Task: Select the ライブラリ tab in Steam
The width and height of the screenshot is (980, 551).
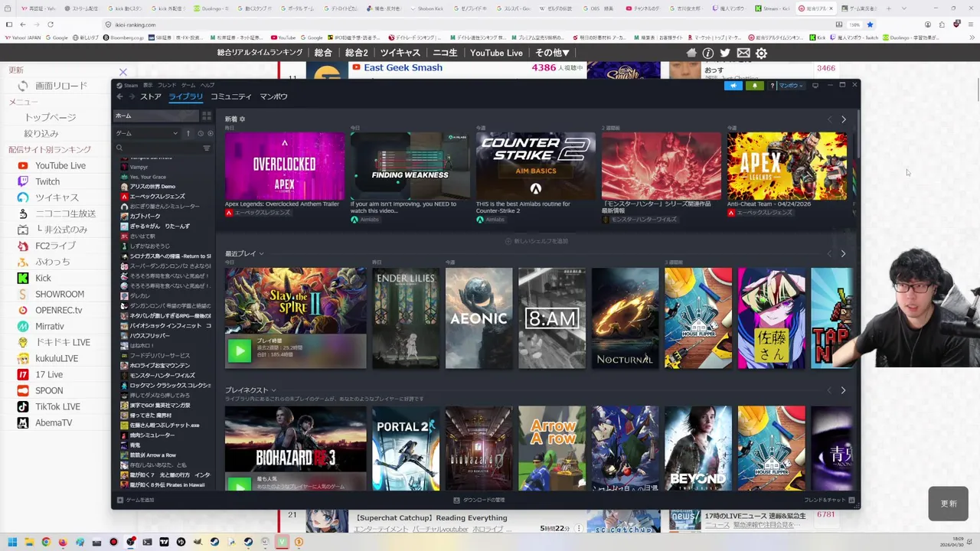Action: pos(185,96)
